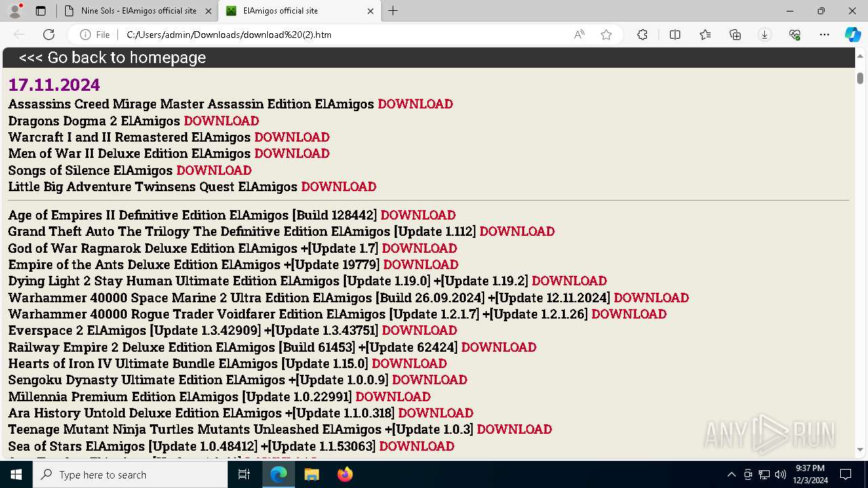
Task: Download Ara History Untold Deluxe Edition
Action: click(x=435, y=413)
